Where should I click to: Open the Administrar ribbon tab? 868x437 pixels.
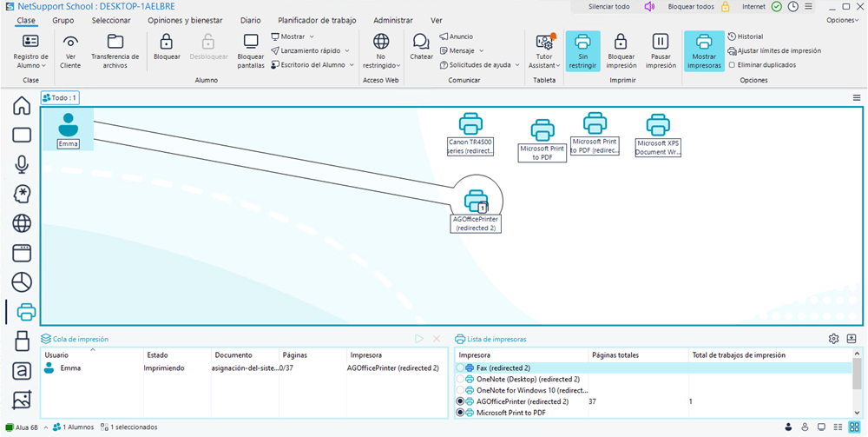coord(393,21)
